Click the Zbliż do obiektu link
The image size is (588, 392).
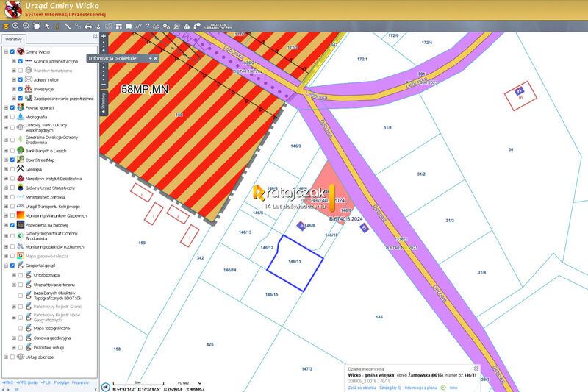tap(362, 388)
